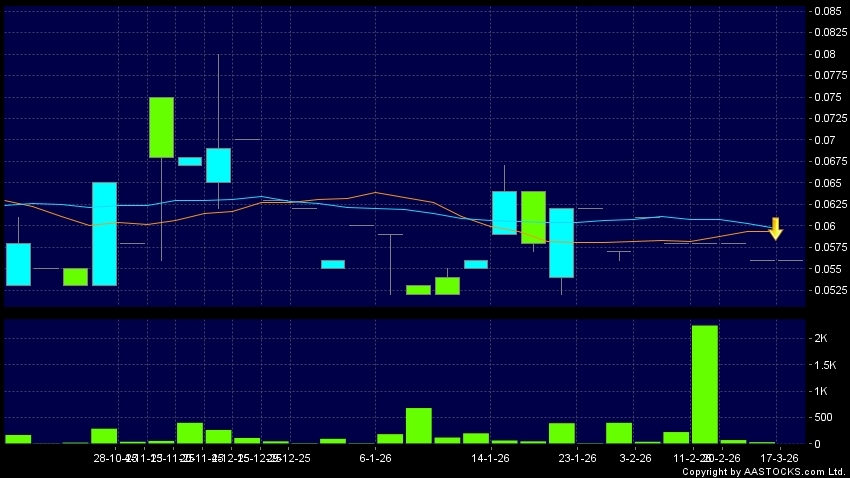
Task: Click the second-tallest green volume bar
Action: coord(418,425)
